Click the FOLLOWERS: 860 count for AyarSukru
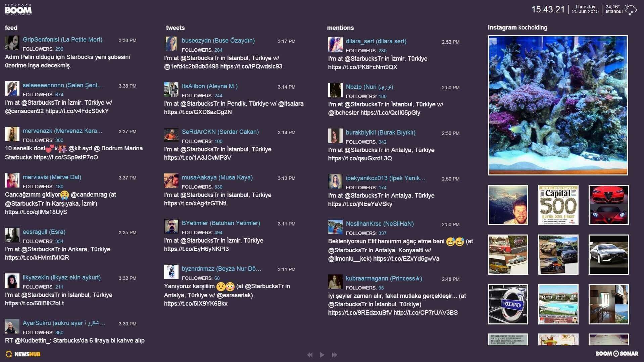 [x=43, y=332]
